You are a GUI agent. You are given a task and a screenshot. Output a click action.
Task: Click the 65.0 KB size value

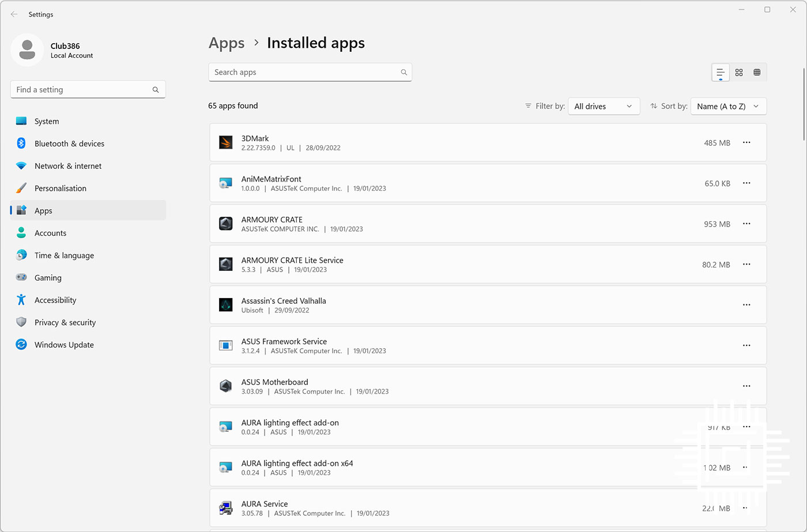pyautogui.click(x=718, y=183)
